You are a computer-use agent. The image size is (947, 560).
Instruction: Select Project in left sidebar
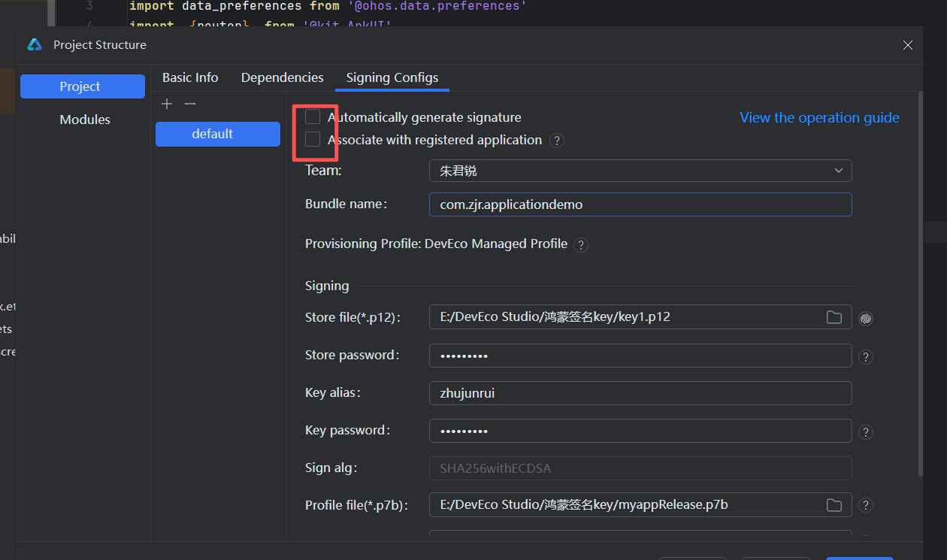pyautogui.click(x=83, y=86)
